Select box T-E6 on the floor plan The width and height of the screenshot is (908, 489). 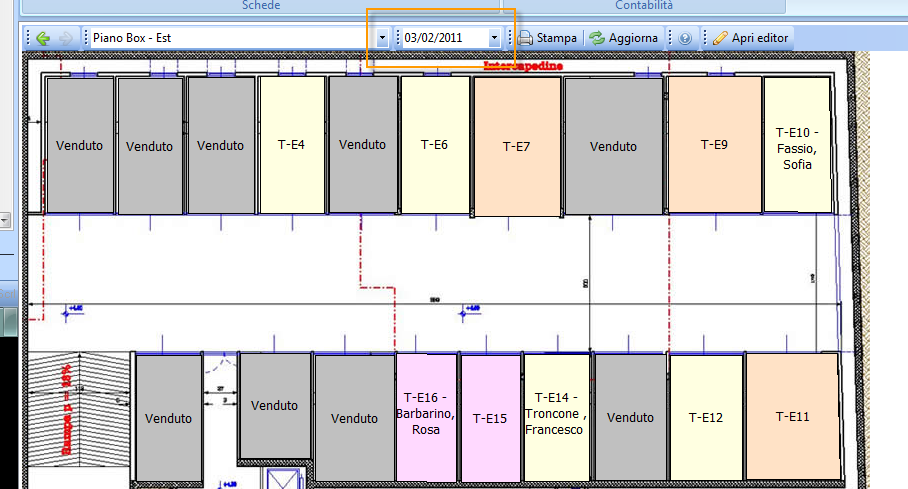pyautogui.click(x=434, y=145)
